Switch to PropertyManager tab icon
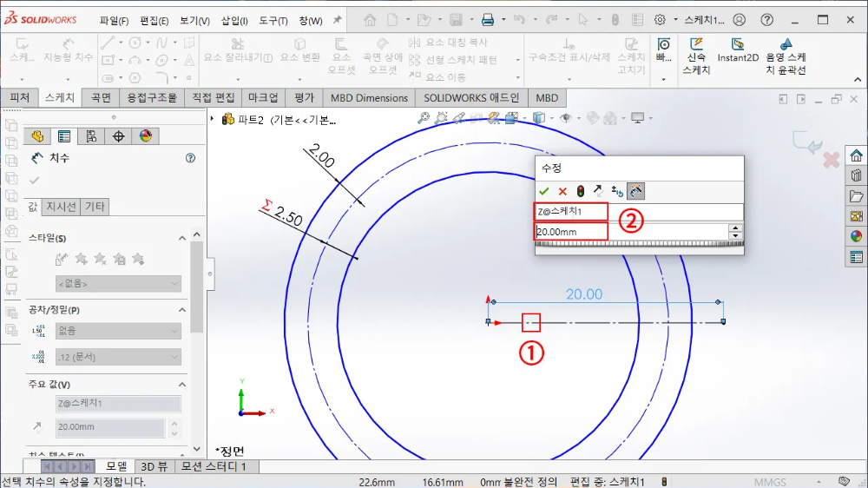Screen dimensions: 868x488 (64, 136)
